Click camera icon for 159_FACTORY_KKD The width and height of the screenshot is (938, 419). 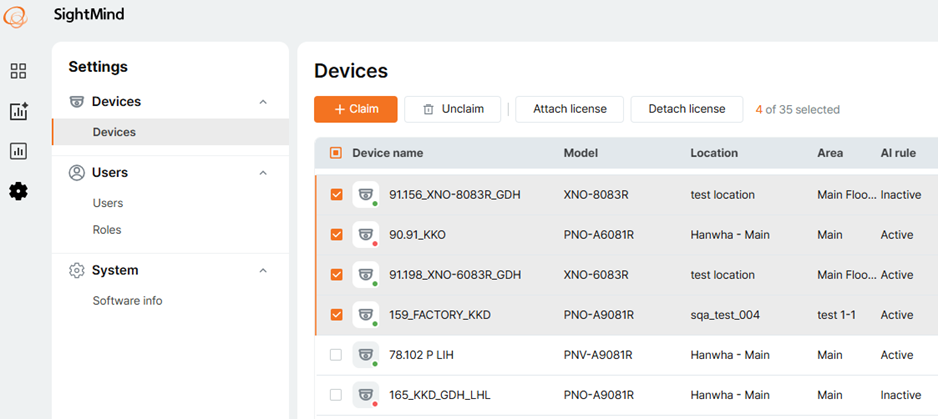[366, 315]
